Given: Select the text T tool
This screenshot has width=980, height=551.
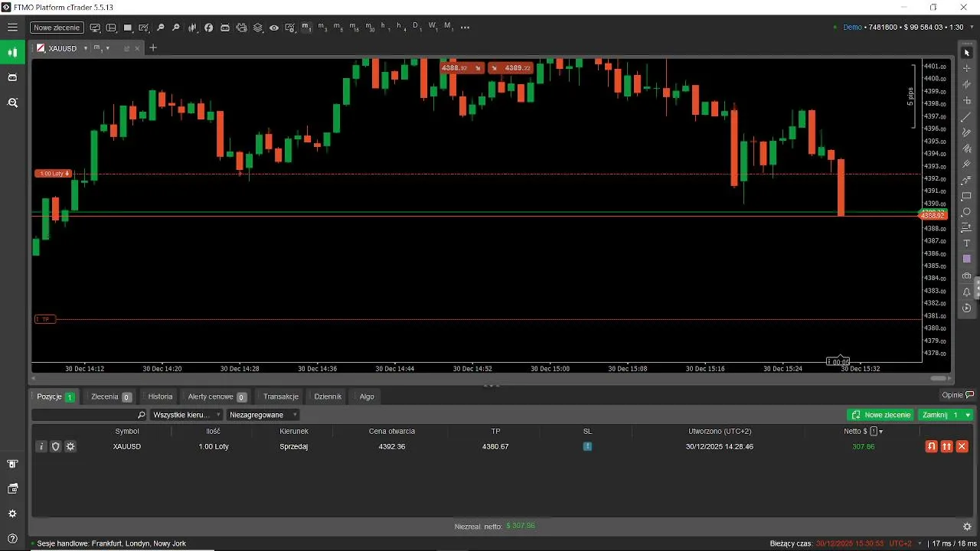Looking at the screenshot, I should pos(966,243).
